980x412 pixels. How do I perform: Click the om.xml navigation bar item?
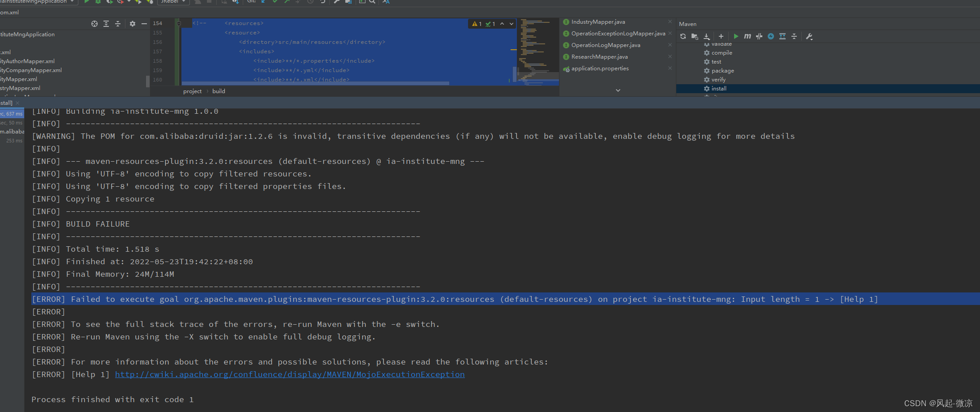pyautogui.click(x=9, y=13)
